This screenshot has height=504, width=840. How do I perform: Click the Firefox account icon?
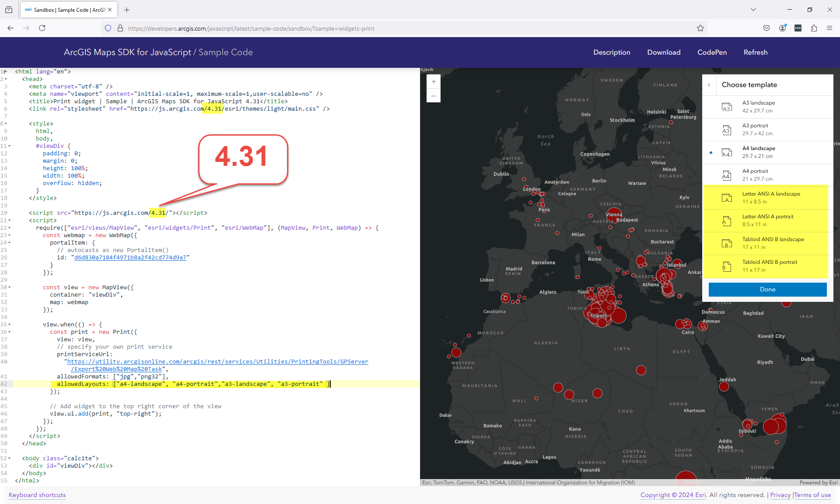point(782,28)
